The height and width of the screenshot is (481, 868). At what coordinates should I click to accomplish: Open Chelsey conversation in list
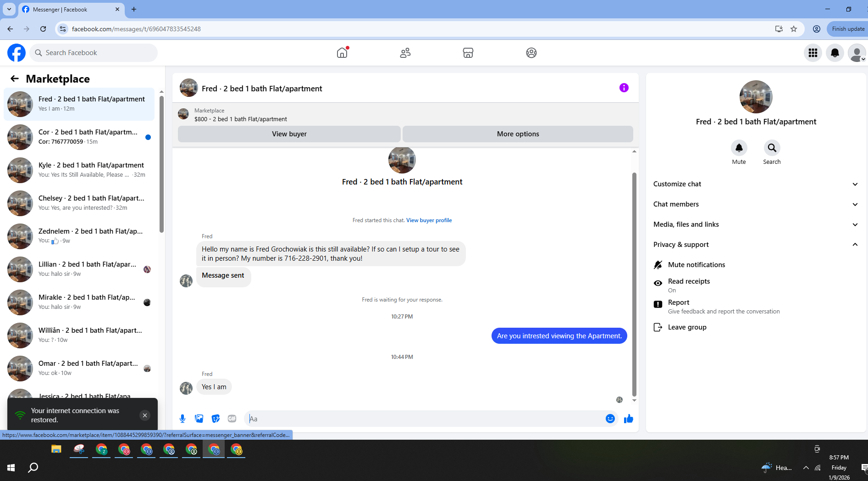[x=79, y=203]
